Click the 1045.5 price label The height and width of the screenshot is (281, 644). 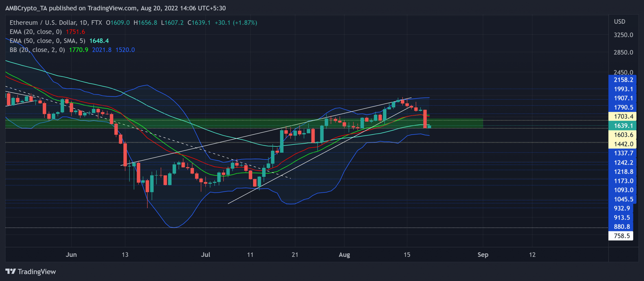tap(622, 199)
